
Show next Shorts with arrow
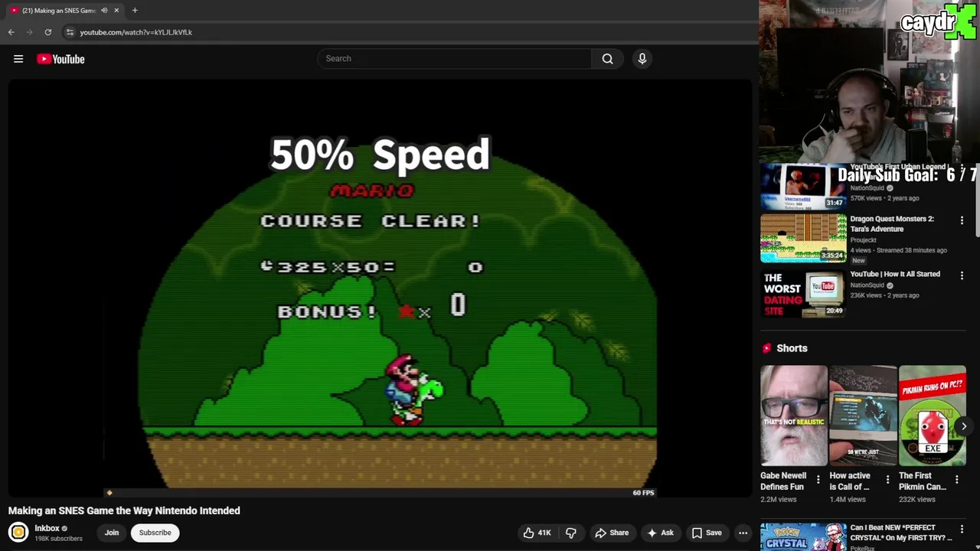click(x=964, y=426)
